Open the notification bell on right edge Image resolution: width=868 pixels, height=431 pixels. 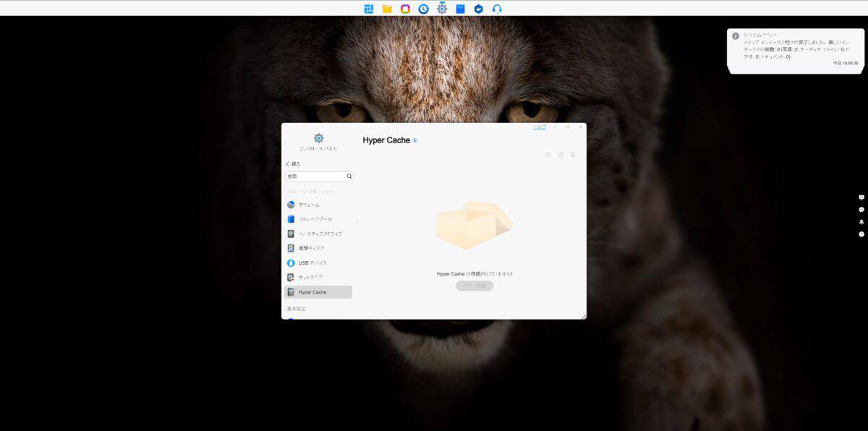click(861, 222)
